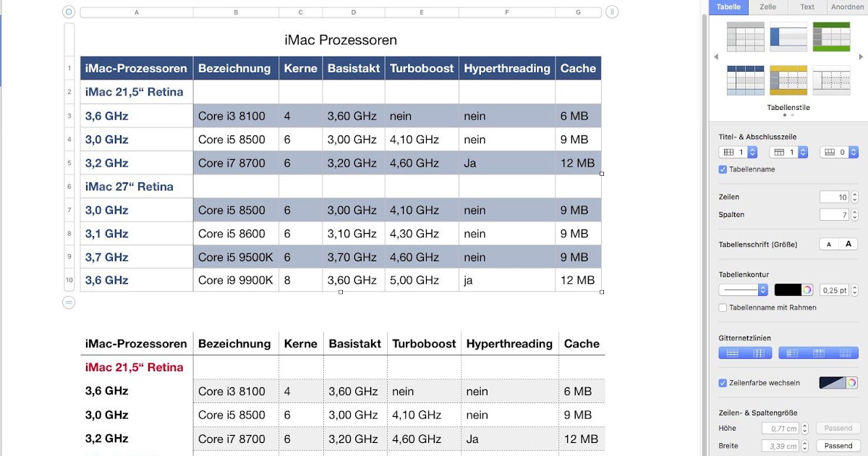Show previous table styles with left arrow
Image resolution: width=868 pixels, height=456 pixels.
[x=716, y=56]
